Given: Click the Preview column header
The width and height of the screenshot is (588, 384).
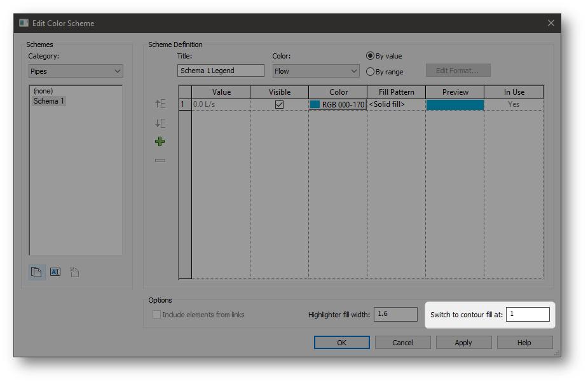Looking at the screenshot, I should click(455, 92).
